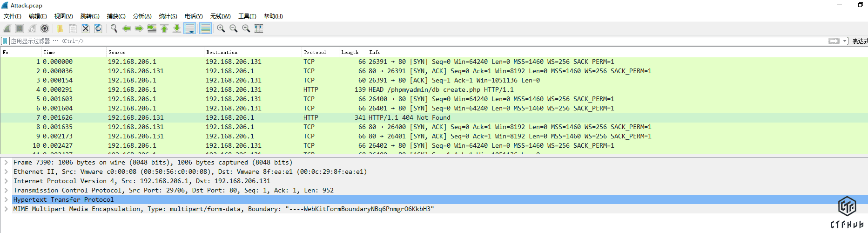Screen dimensions: 868x233
Task: Zoom in on packet list text
Action: coord(221,28)
